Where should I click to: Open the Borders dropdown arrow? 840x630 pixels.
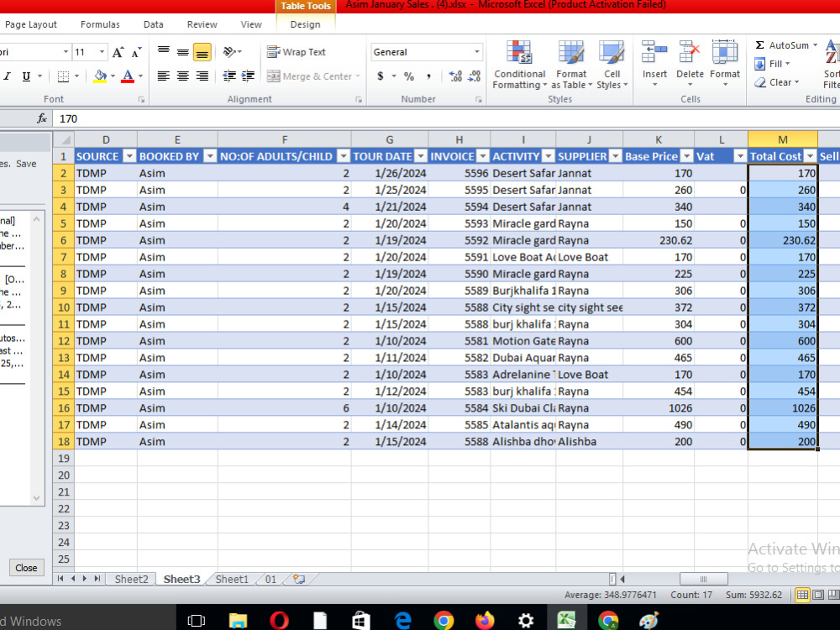[76, 76]
